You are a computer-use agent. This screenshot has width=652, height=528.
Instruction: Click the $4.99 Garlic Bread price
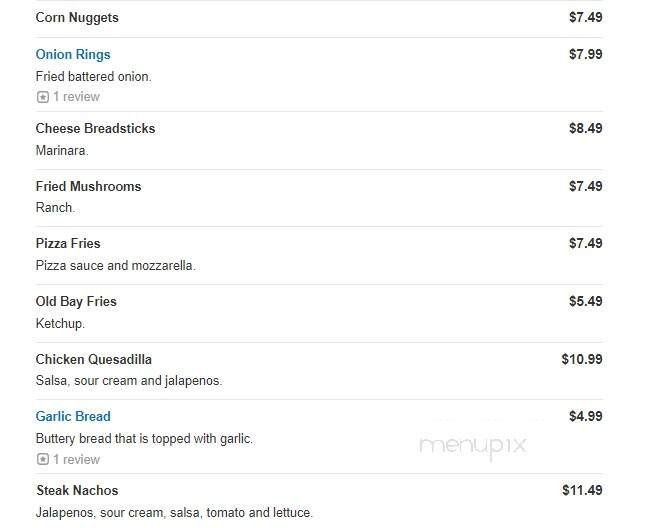click(585, 417)
